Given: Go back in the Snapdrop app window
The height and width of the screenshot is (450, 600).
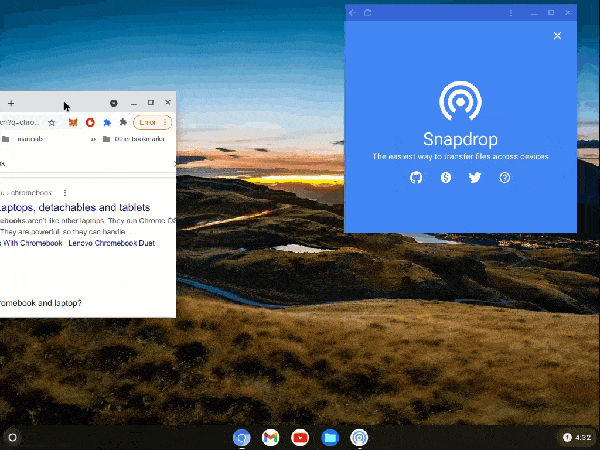Looking at the screenshot, I should [x=352, y=13].
